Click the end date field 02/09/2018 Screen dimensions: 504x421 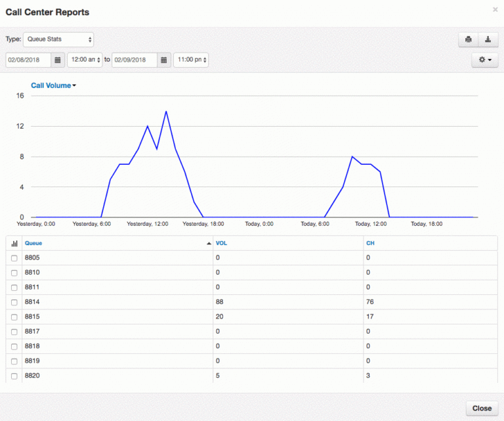(x=135, y=60)
